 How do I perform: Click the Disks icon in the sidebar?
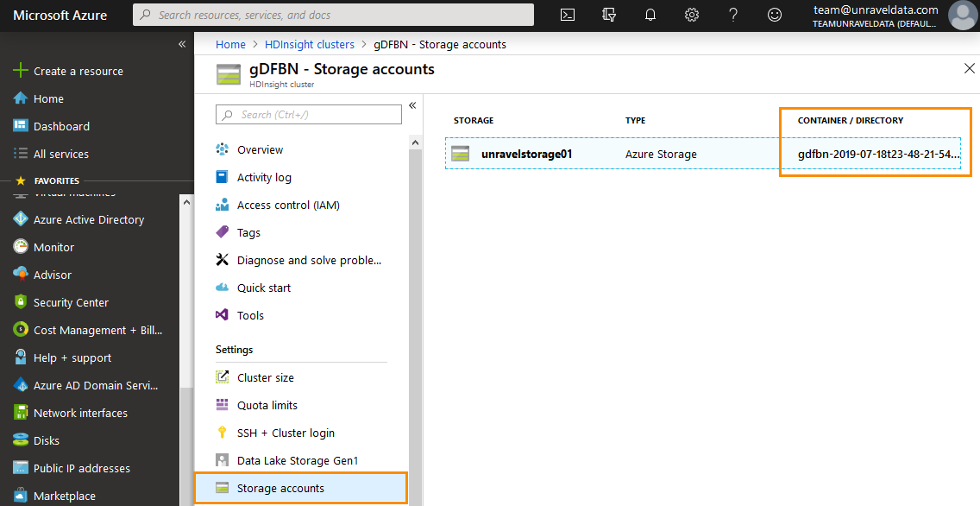[21, 440]
